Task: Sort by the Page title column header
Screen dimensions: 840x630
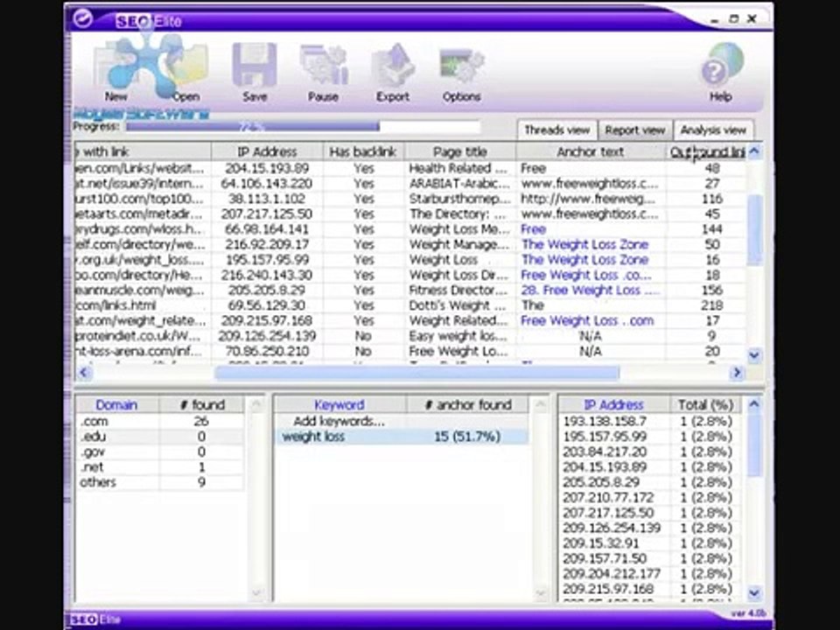Action: point(459,151)
